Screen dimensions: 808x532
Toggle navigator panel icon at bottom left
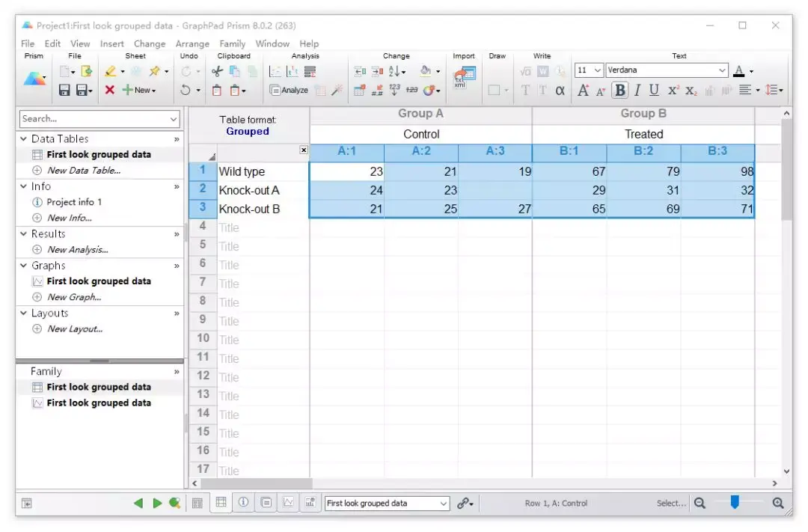pos(27,504)
